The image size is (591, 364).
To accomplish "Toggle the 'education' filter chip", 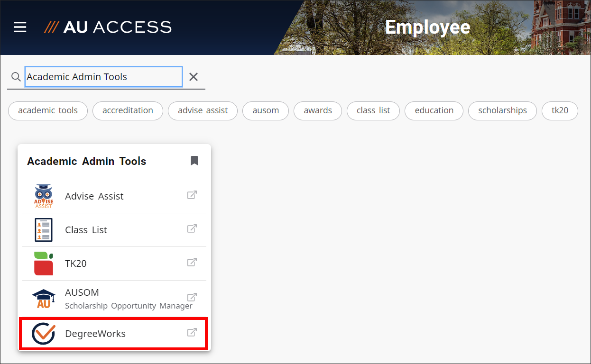I will point(434,110).
